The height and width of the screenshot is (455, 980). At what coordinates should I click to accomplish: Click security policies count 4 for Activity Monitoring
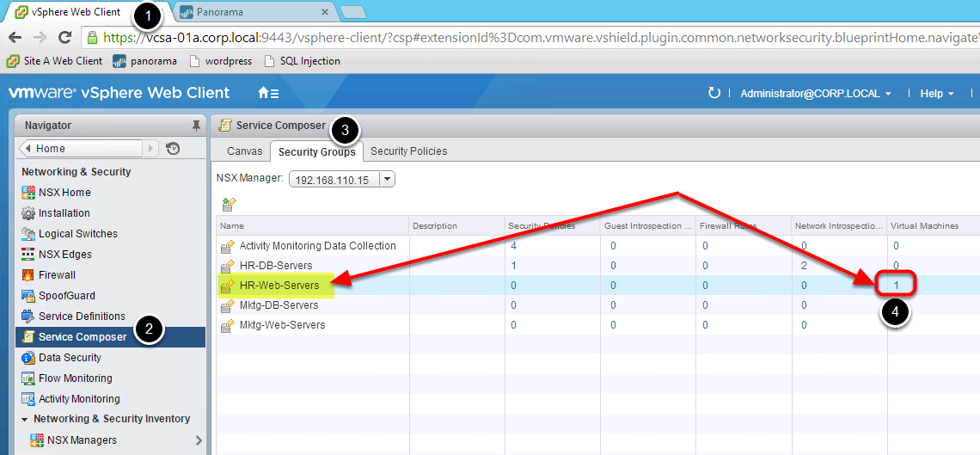click(514, 246)
